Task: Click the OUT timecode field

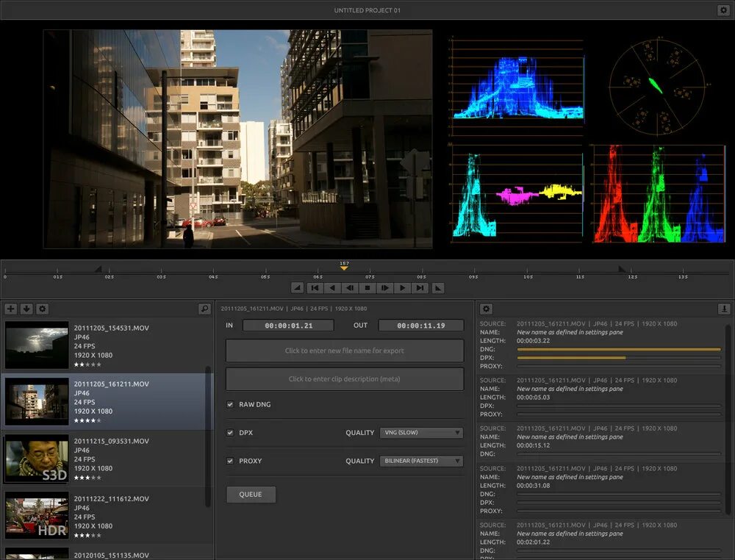Action: tap(421, 326)
